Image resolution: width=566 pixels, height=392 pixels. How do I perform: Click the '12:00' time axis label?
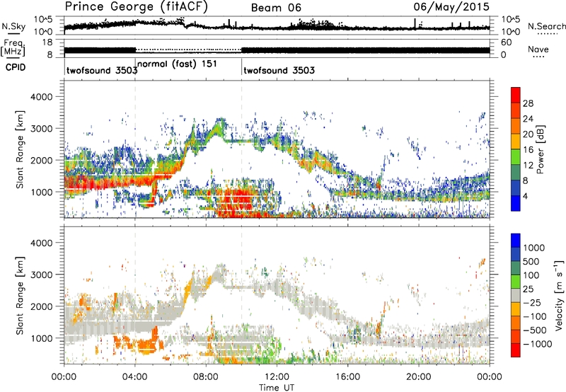[277, 377]
